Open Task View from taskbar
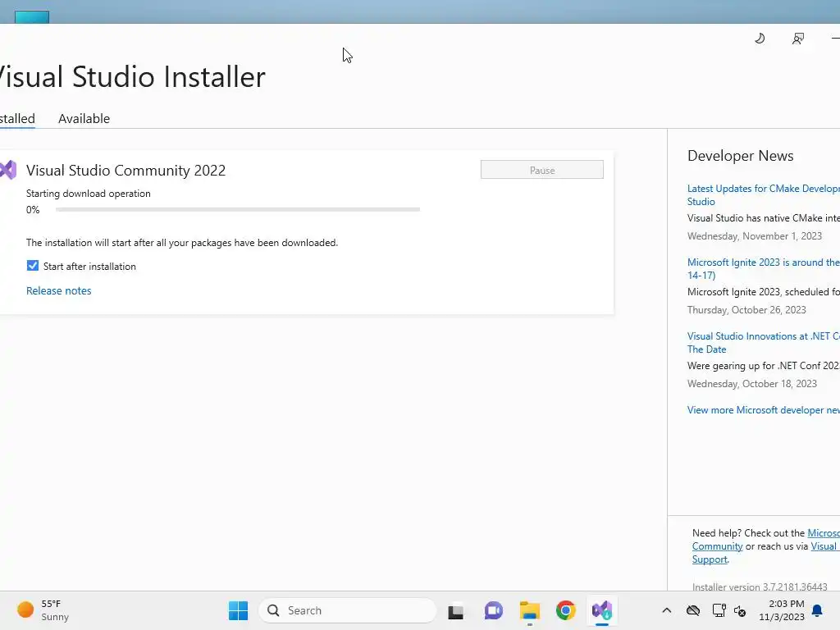 (x=456, y=610)
